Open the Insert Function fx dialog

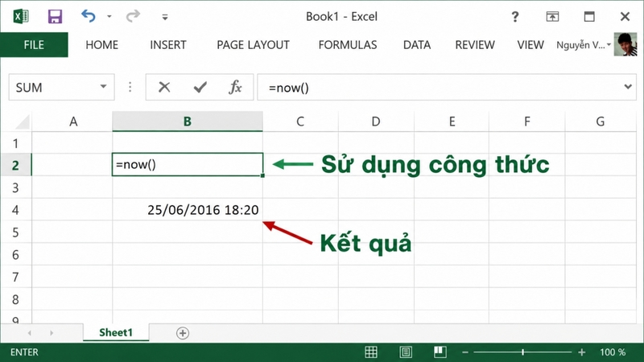[235, 87]
